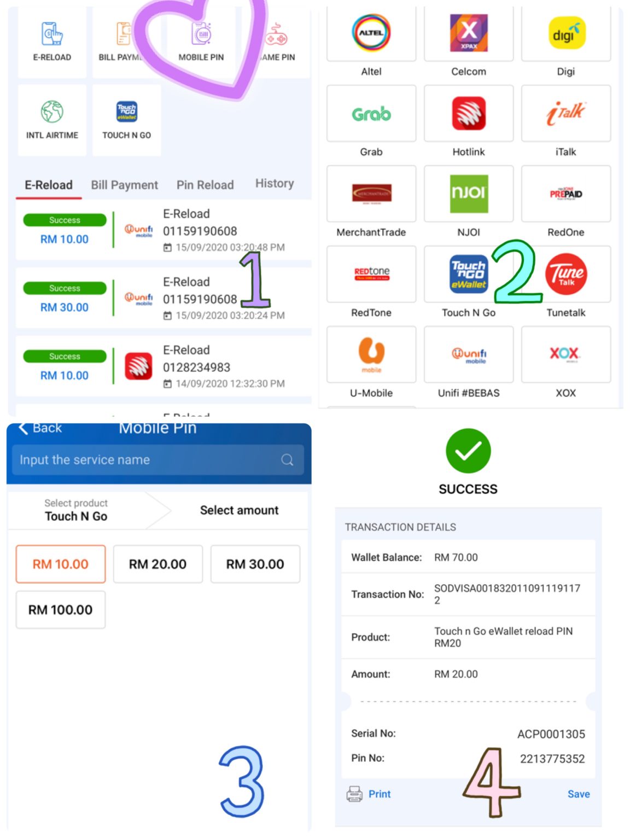Screen dimensions: 630x840
Task: Choose the Hotlink operator logo
Action: 468,113
